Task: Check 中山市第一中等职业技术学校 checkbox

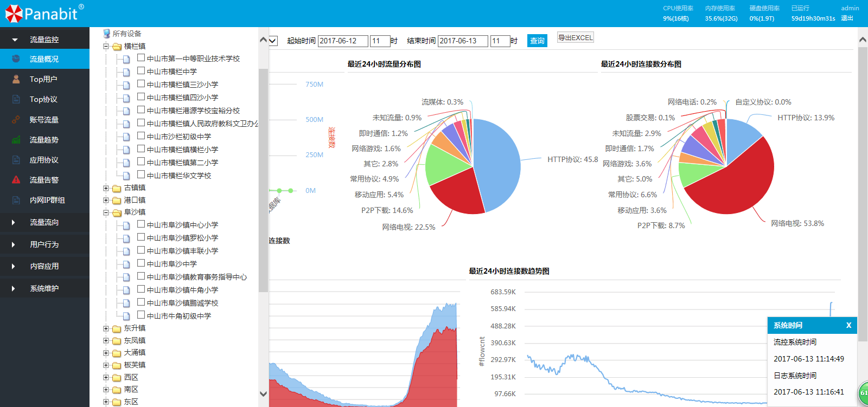Action: coord(141,57)
